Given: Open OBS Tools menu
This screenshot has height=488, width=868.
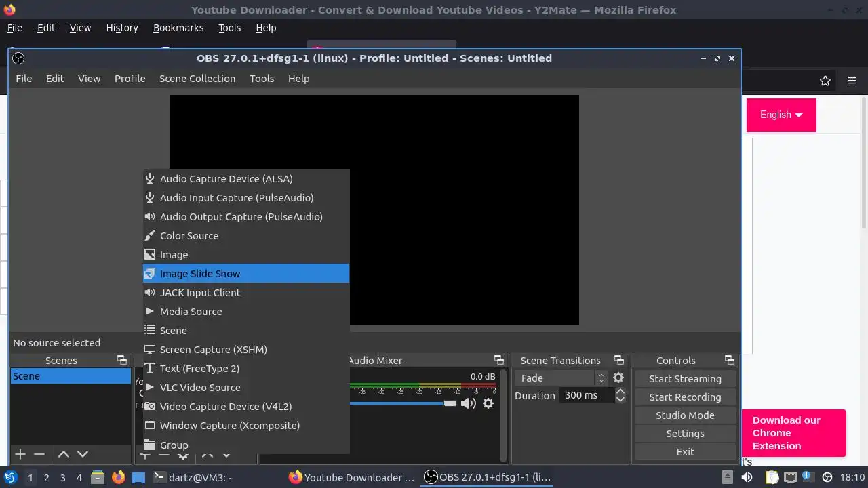Looking at the screenshot, I should pyautogui.click(x=262, y=79).
